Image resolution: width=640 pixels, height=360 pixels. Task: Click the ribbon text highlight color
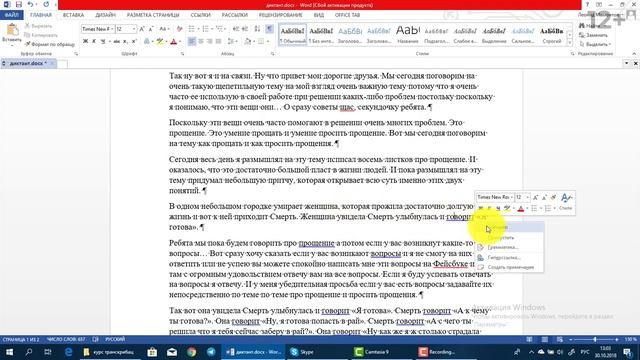pos(160,41)
